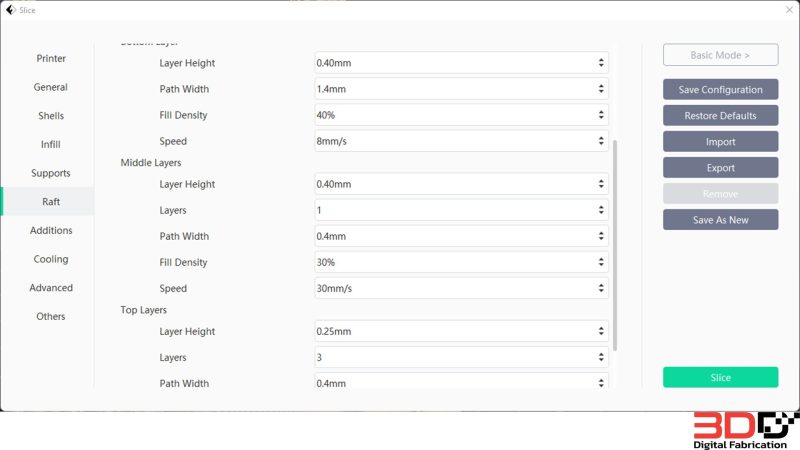The image size is (800, 450).
Task: Export the current configuration
Action: pos(720,167)
